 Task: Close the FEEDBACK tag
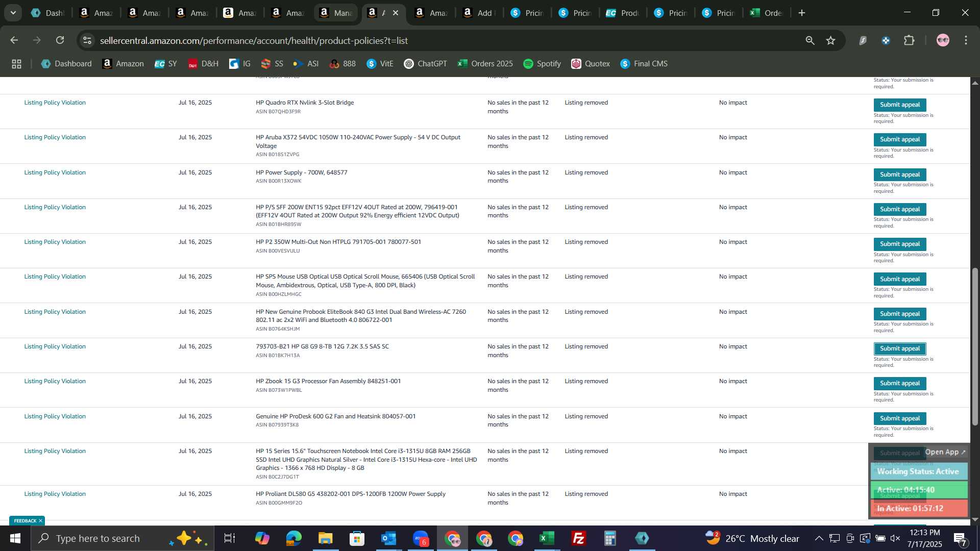[x=40, y=521]
